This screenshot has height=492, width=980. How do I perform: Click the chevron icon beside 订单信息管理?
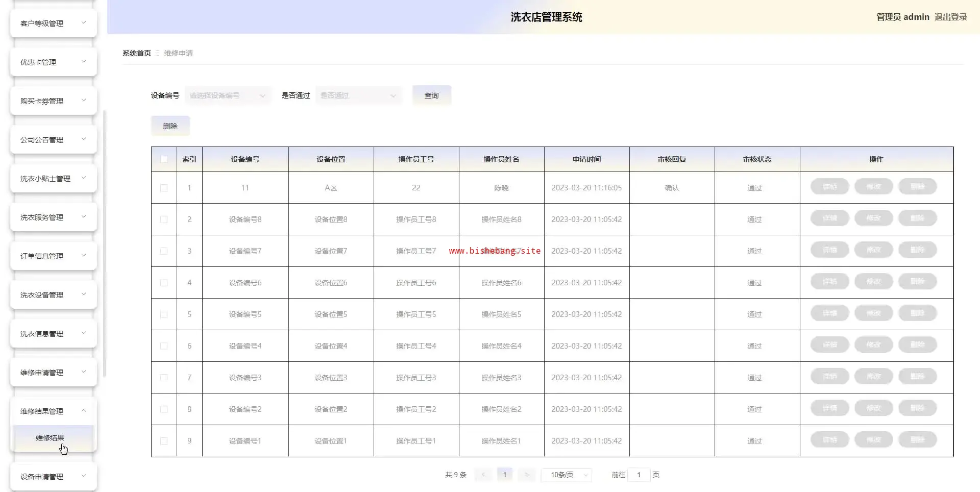pyautogui.click(x=84, y=256)
